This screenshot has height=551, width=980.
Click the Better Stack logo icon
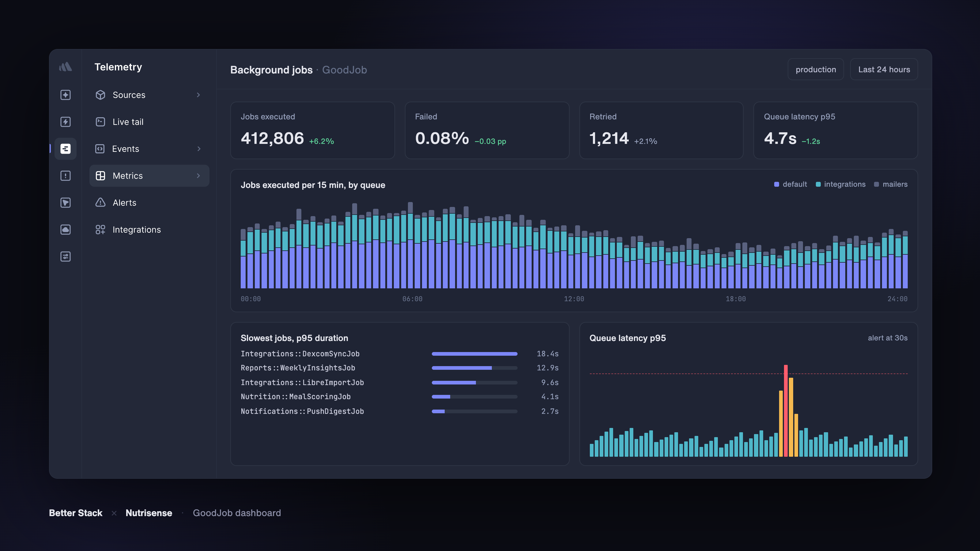coord(66,67)
